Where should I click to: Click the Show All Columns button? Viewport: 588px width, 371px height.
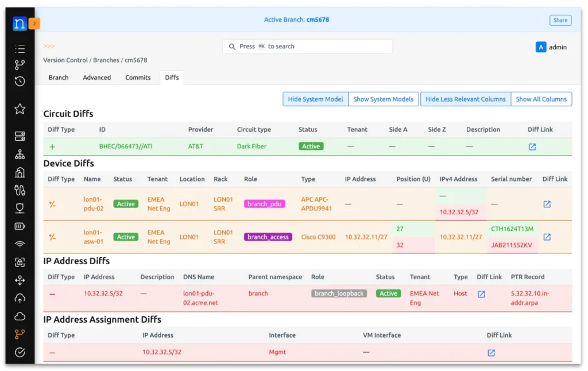pos(541,99)
